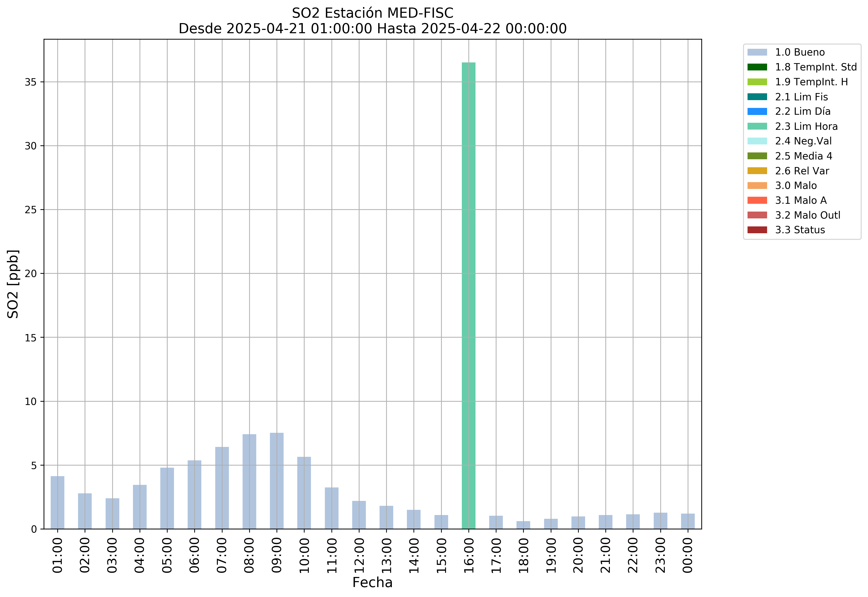Click the bar at 14:00
The image size is (868, 597).
(413, 519)
